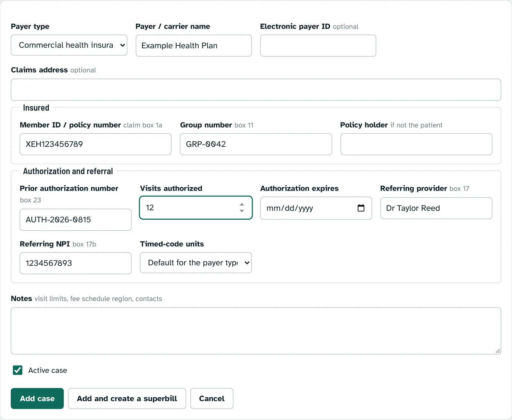This screenshot has width=512, height=420.
Task: Click the Insured section heading
Action: point(36,108)
